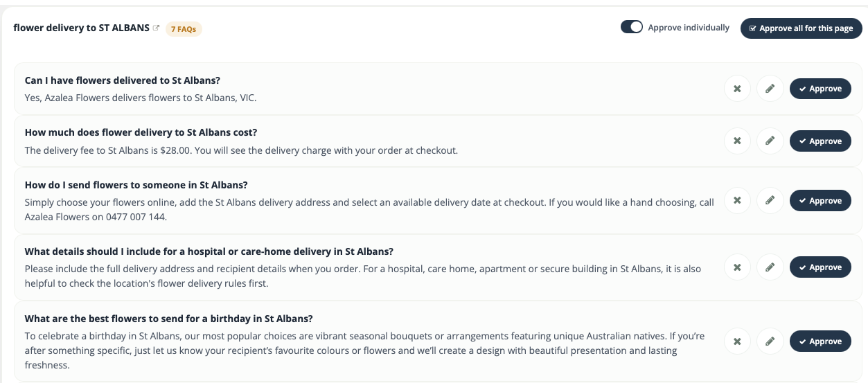Screen dimensions: 868x383
Task: Dismiss the 'How do I send flowers' FAQ
Action: pyautogui.click(x=737, y=201)
